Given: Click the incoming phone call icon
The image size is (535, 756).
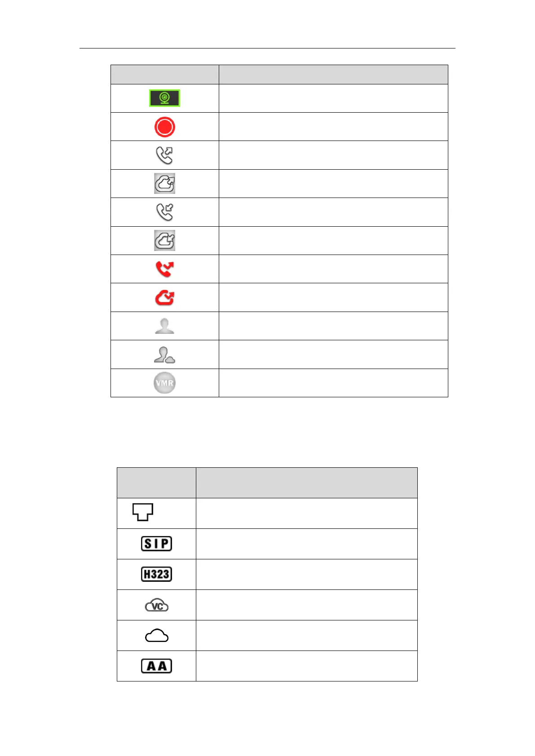Looking at the screenshot, I should [164, 212].
